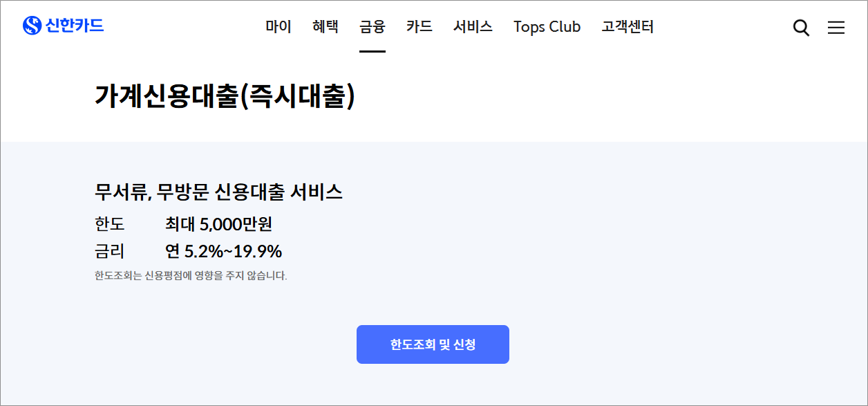The width and height of the screenshot is (868, 406).
Task: Open the site search magnifier icon
Action: 801,28
